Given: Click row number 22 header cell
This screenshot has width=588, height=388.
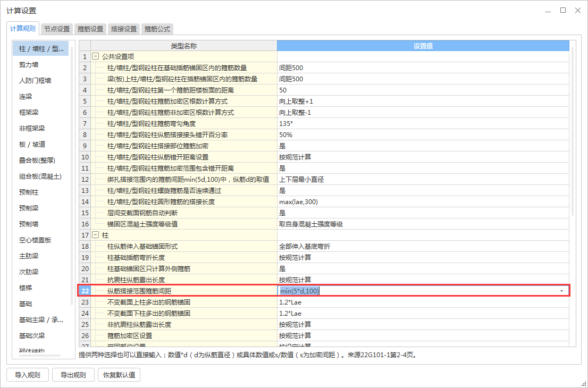Looking at the screenshot, I should tap(85, 291).
